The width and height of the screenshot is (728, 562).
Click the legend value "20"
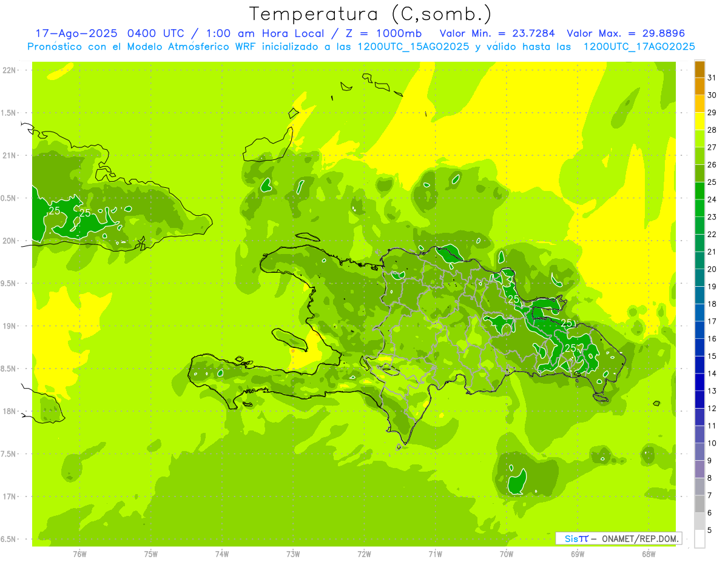click(x=712, y=269)
